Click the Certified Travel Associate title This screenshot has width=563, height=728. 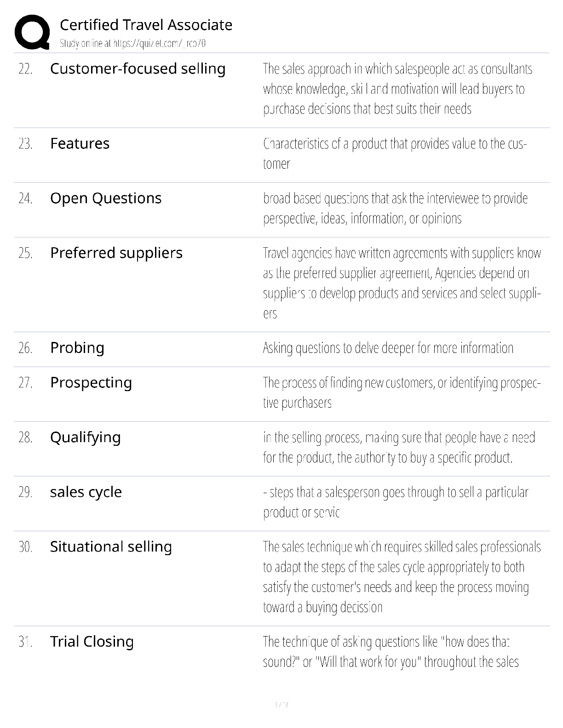pyautogui.click(x=146, y=25)
